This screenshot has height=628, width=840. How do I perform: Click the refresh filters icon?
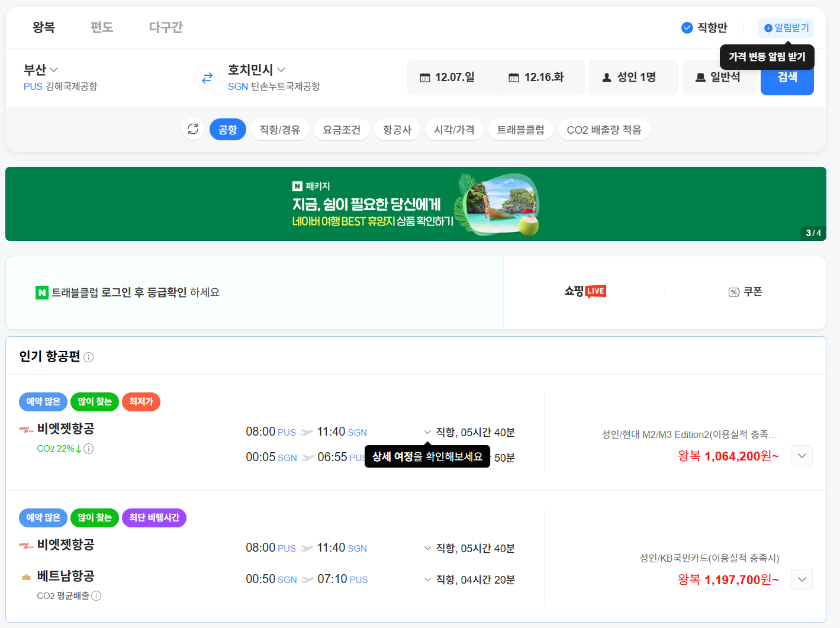(x=193, y=129)
